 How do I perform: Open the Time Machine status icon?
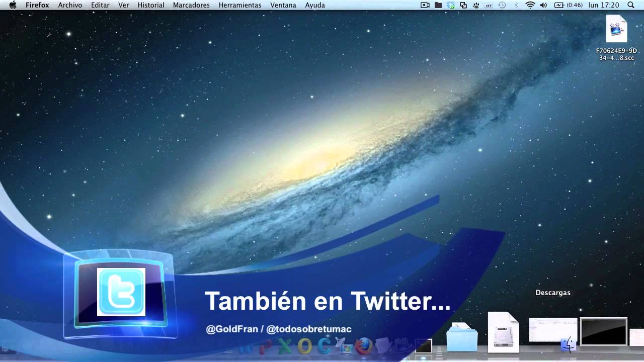(x=502, y=5)
